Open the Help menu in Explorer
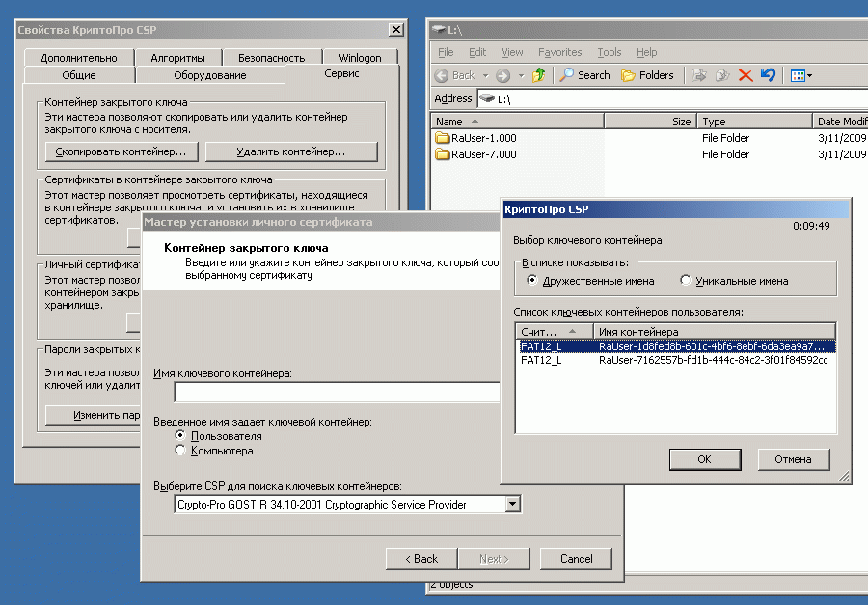The height and width of the screenshot is (605, 868). (x=646, y=52)
